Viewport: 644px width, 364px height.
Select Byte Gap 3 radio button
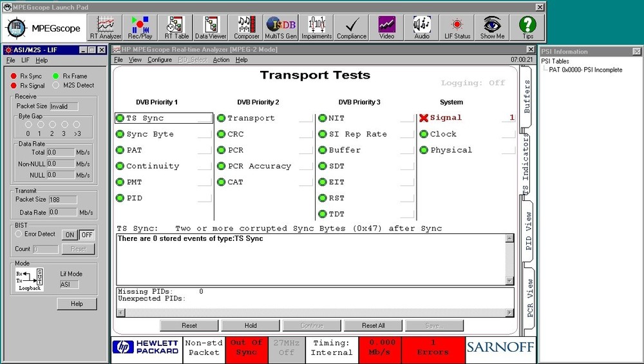click(64, 124)
